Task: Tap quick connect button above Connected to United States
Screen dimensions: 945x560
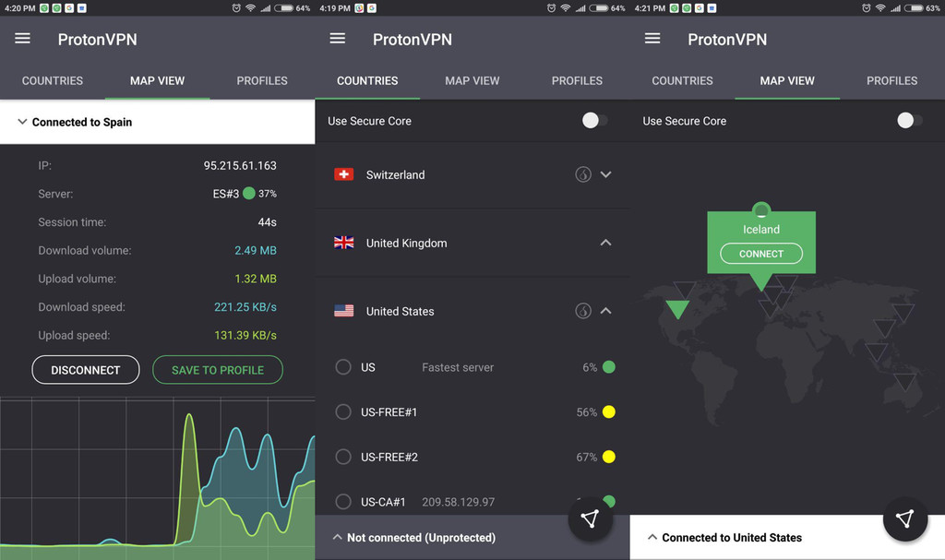Action: [x=905, y=518]
